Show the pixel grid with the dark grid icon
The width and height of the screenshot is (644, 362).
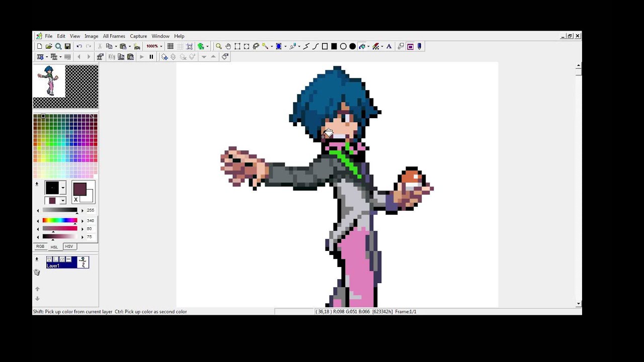170,46
